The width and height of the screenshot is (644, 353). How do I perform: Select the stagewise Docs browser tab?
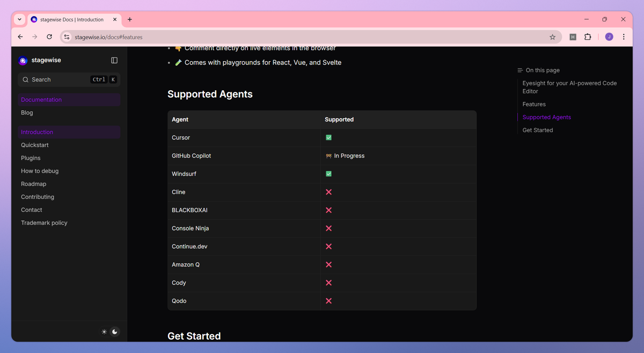74,19
